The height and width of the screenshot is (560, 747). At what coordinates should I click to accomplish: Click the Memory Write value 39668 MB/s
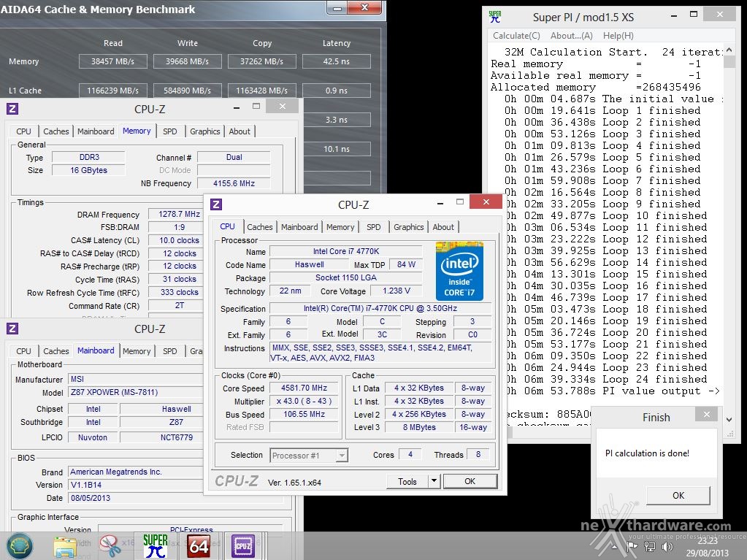tap(187, 61)
